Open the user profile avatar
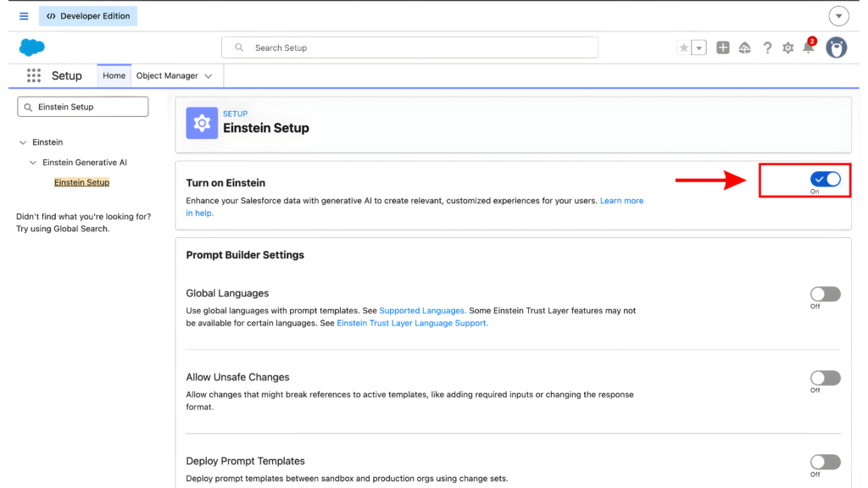Viewport: 868px width, 488px height. tap(837, 47)
